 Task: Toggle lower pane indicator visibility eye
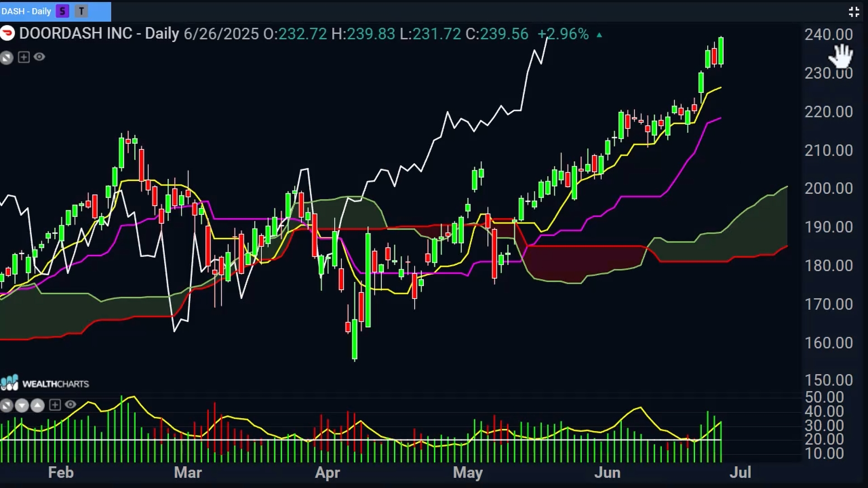point(71,404)
